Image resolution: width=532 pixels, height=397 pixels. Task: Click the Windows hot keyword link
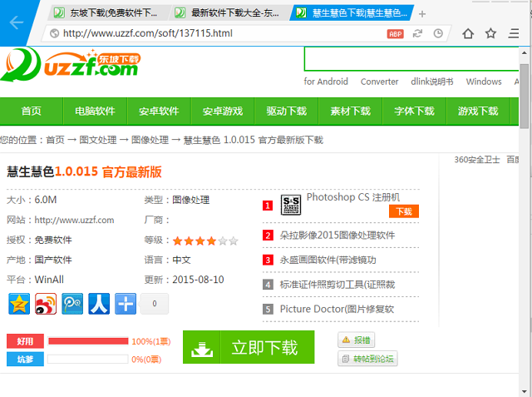coord(484,82)
